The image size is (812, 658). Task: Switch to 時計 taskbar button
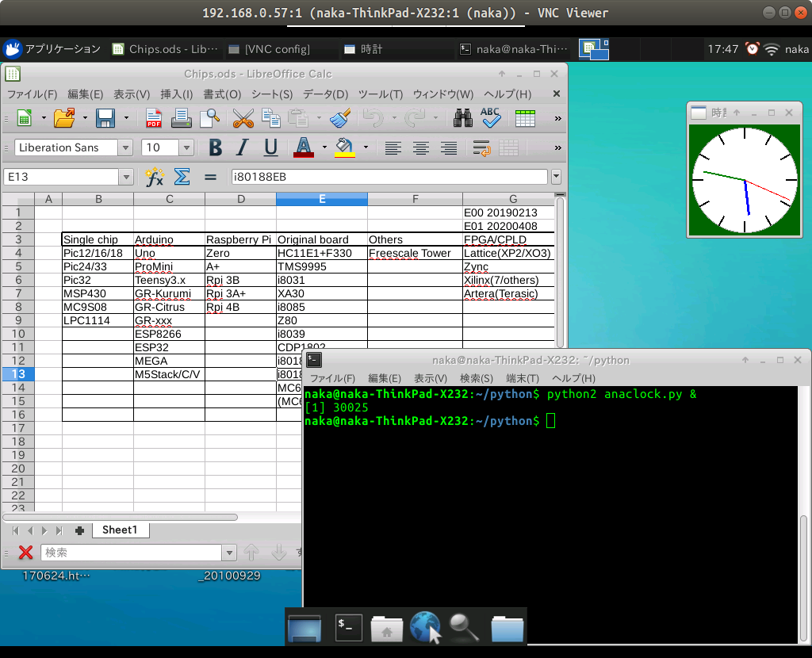tap(371, 49)
